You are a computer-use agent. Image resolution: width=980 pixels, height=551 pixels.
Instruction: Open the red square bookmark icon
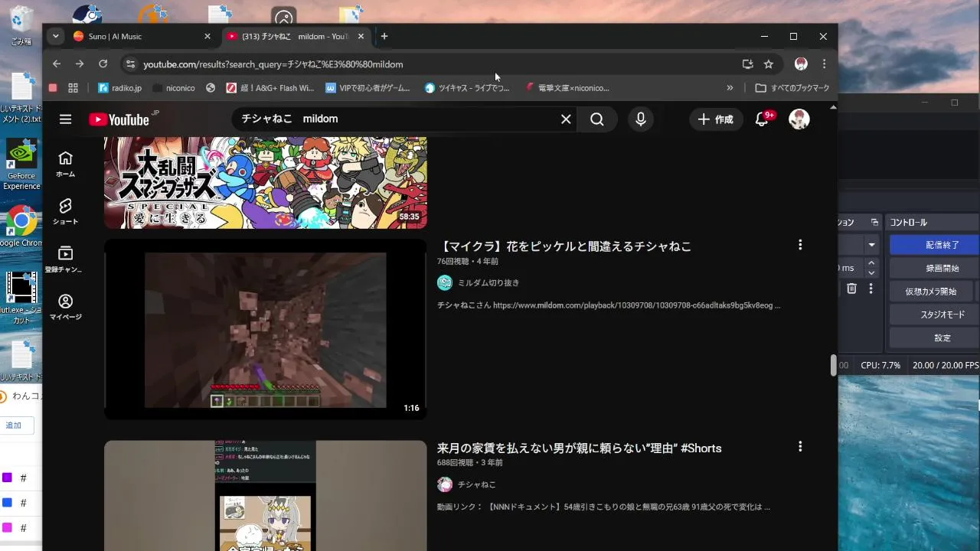[53, 88]
